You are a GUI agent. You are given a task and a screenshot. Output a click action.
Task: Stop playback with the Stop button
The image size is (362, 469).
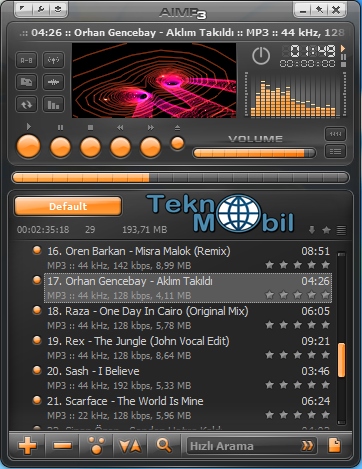90,147
